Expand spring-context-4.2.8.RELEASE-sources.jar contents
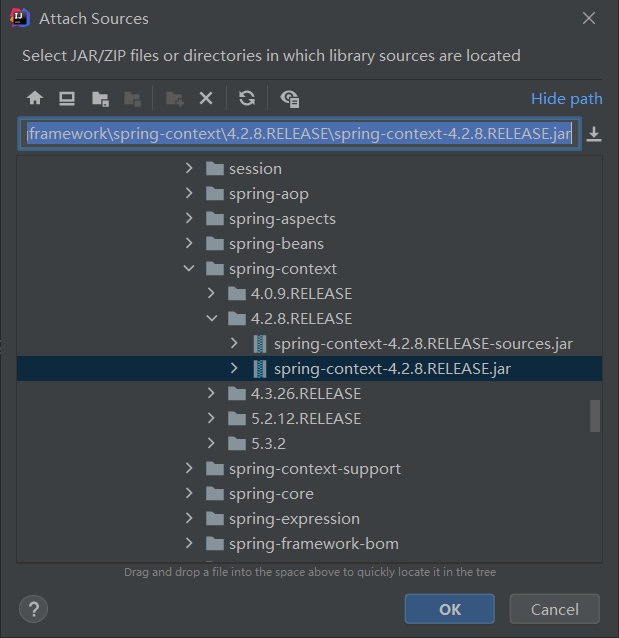 [x=234, y=343]
